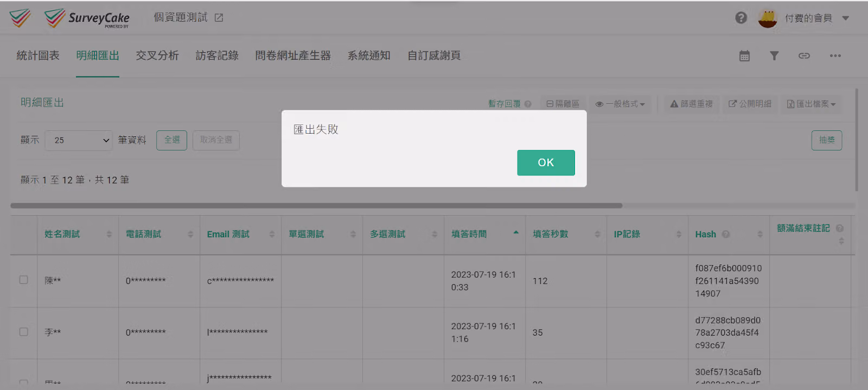The width and height of the screenshot is (868, 390).
Task: Open the calendar date filter icon
Action: pos(744,55)
